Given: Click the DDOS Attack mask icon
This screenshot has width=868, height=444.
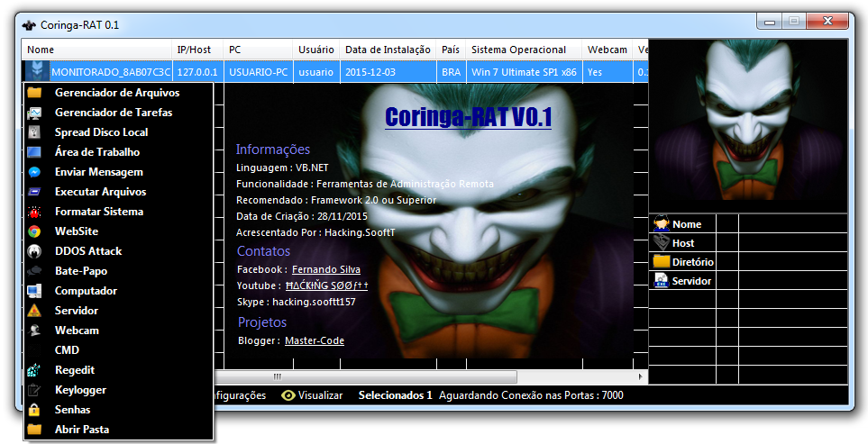Looking at the screenshot, I should 34,251.
